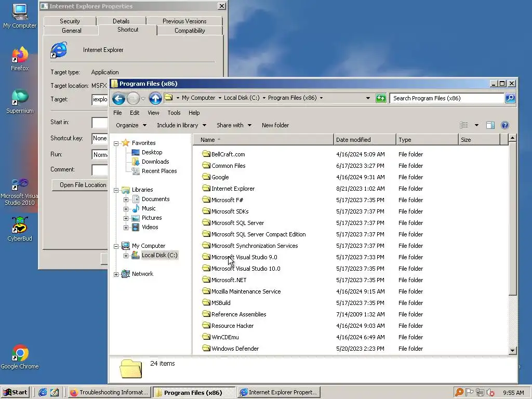Image resolution: width=532 pixels, height=399 pixels.
Task: Open the Tools menu
Action: (x=174, y=113)
